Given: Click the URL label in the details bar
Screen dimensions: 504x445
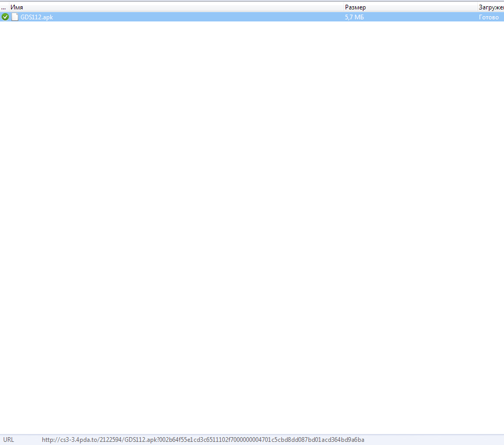Looking at the screenshot, I should (9, 440).
